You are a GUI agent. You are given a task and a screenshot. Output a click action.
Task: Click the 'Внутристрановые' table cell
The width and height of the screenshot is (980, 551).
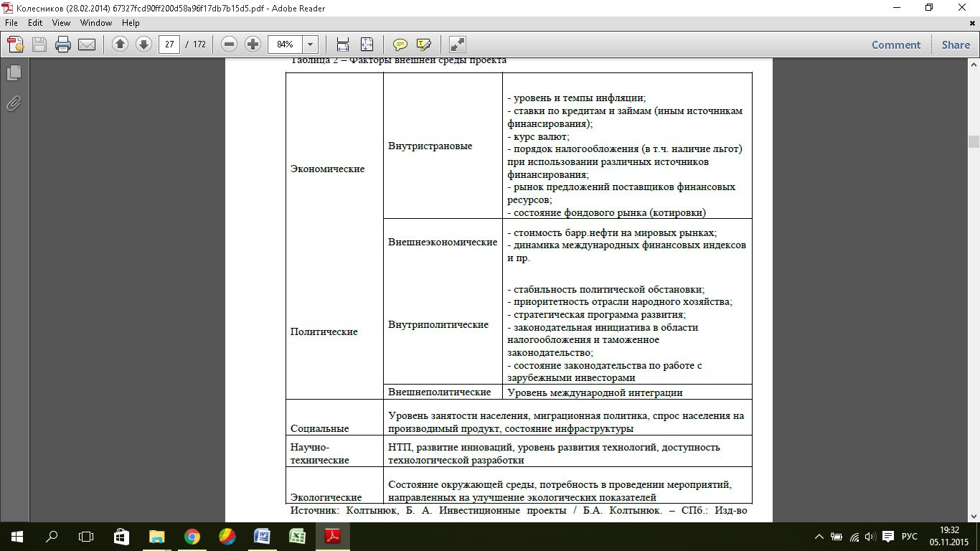(443, 146)
